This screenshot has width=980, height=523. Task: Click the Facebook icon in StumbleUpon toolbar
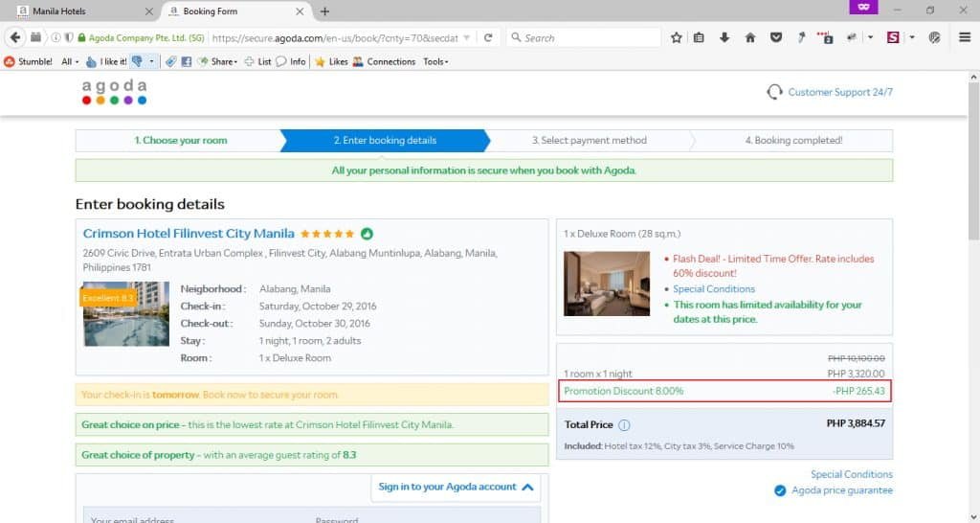pos(187,61)
